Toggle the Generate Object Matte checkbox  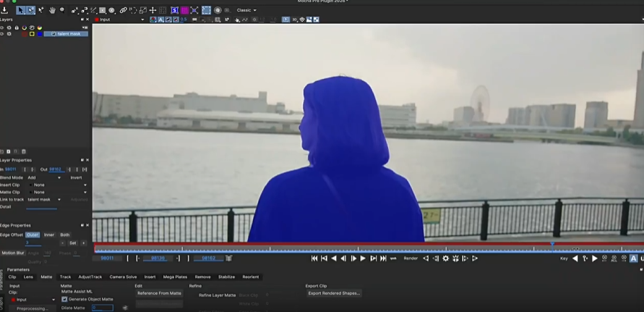point(64,299)
